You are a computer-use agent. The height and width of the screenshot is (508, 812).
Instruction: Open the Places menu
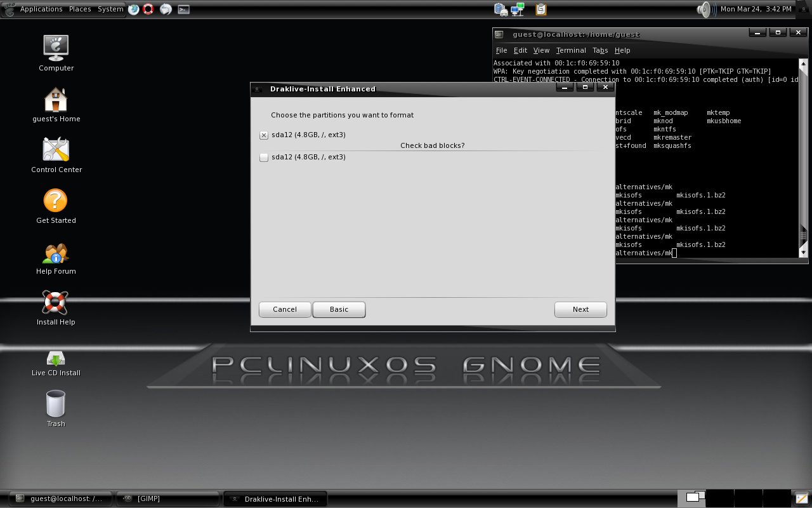[x=80, y=9]
